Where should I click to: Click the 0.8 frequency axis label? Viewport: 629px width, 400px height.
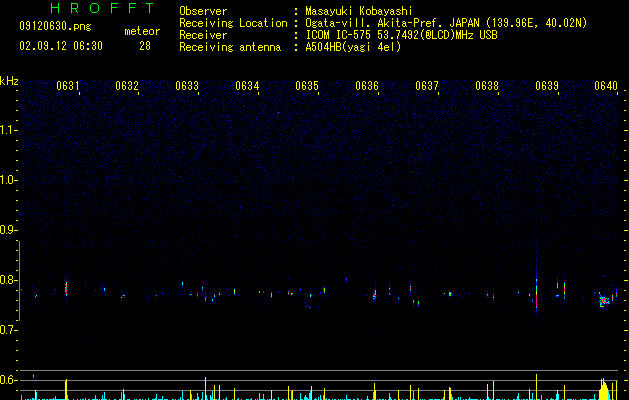point(7,280)
